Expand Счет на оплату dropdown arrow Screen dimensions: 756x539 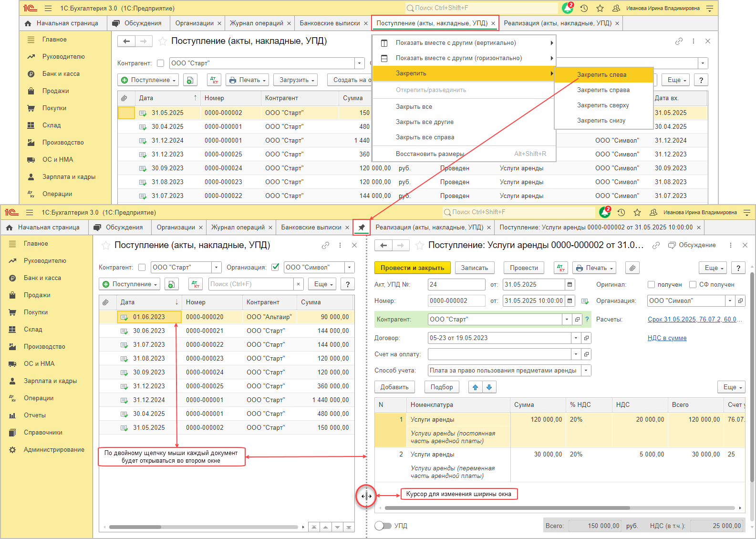tap(576, 354)
